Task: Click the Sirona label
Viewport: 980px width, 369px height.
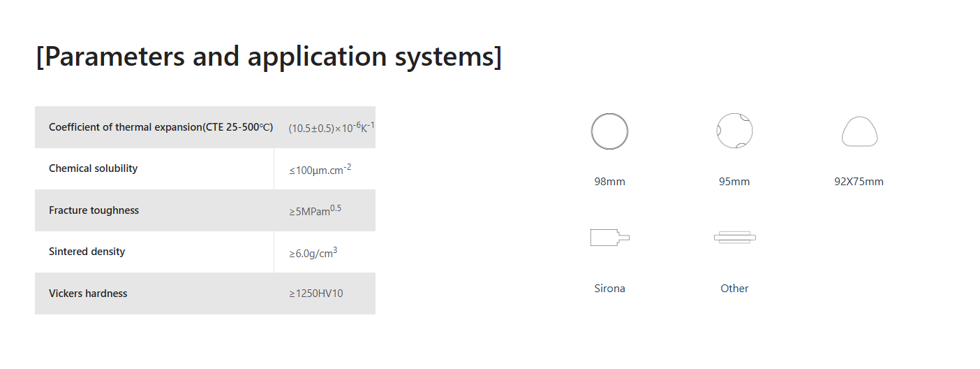Action: pyautogui.click(x=609, y=288)
